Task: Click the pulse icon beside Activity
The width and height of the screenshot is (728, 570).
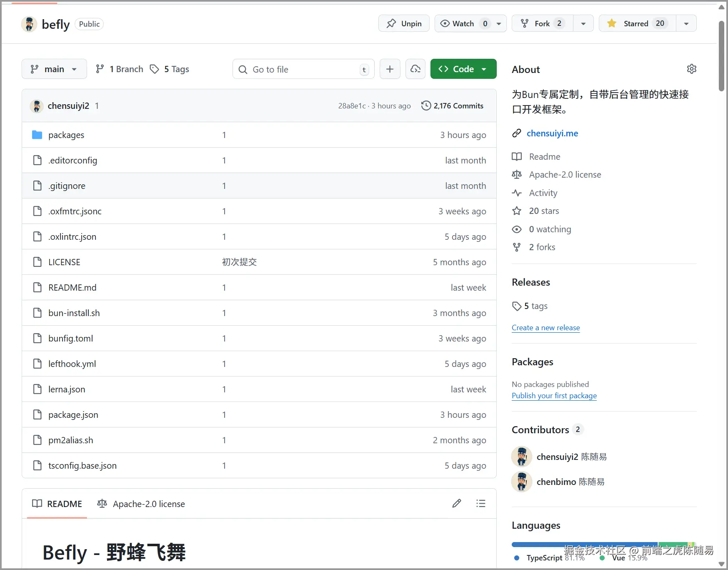Action: point(517,193)
